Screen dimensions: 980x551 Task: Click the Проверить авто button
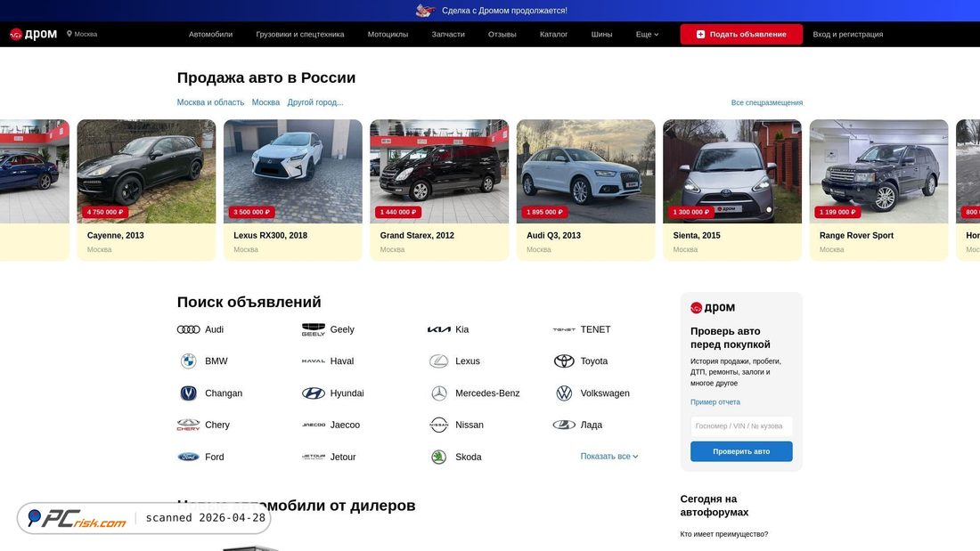click(x=741, y=451)
